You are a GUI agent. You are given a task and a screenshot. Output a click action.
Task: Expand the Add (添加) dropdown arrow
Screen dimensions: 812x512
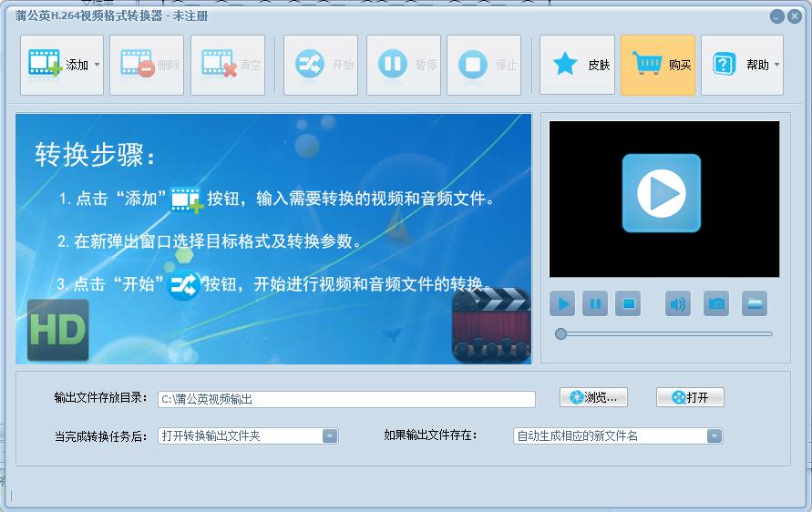coord(97,65)
